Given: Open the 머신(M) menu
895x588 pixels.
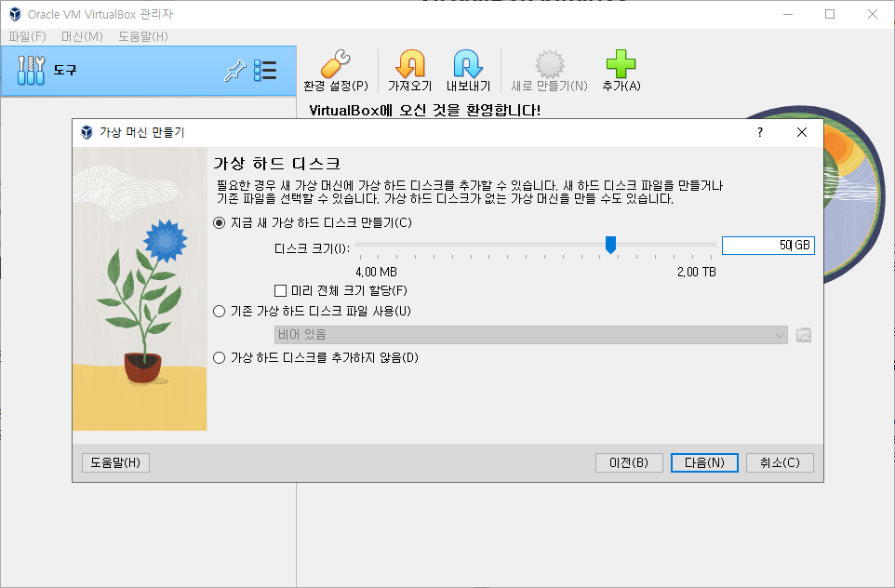Looking at the screenshot, I should pos(82,36).
